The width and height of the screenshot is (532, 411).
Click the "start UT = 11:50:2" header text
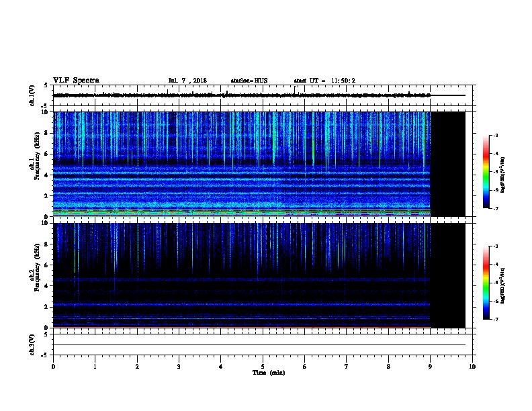point(324,81)
